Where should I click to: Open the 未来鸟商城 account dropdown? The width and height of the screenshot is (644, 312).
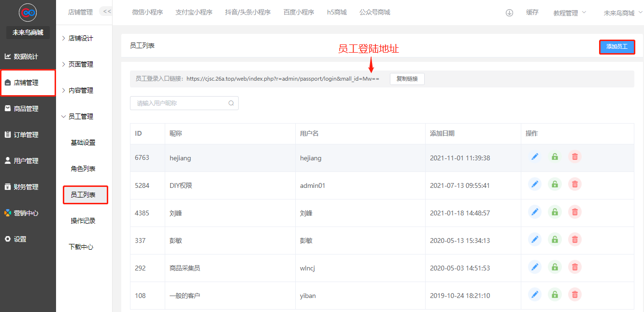tap(622, 13)
